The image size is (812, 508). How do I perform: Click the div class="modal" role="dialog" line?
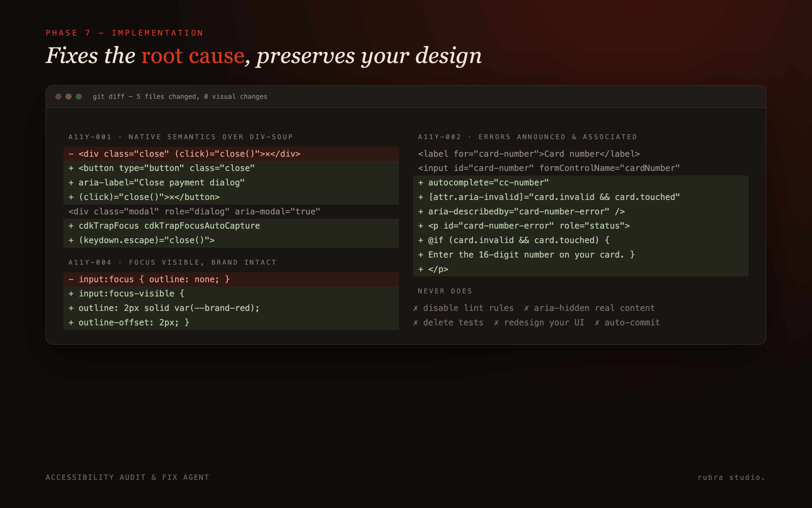231,212
